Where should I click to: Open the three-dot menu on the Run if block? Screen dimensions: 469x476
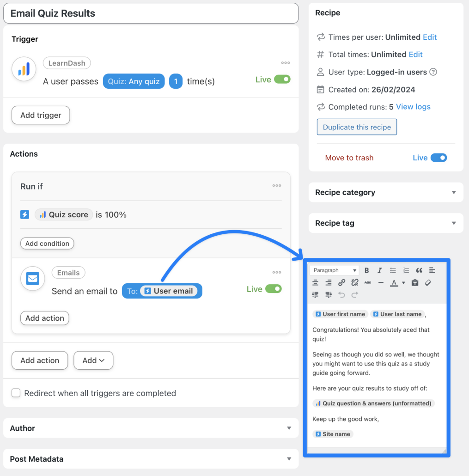[x=276, y=186]
